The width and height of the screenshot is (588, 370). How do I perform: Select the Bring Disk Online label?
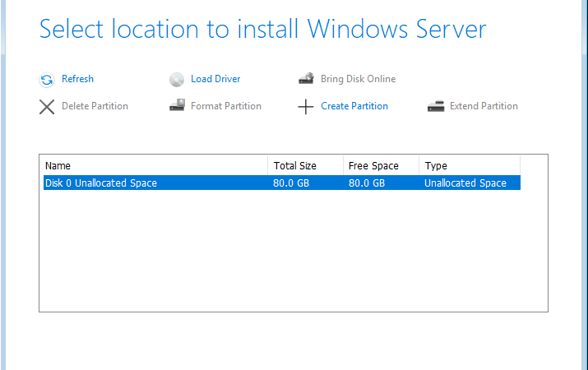[358, 79]
